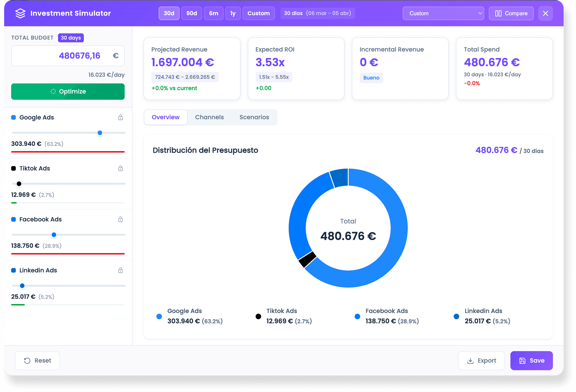Toggle the lock icon for Google Ads
This screenshot has height=392, width=576.
[x=120, y=117]
